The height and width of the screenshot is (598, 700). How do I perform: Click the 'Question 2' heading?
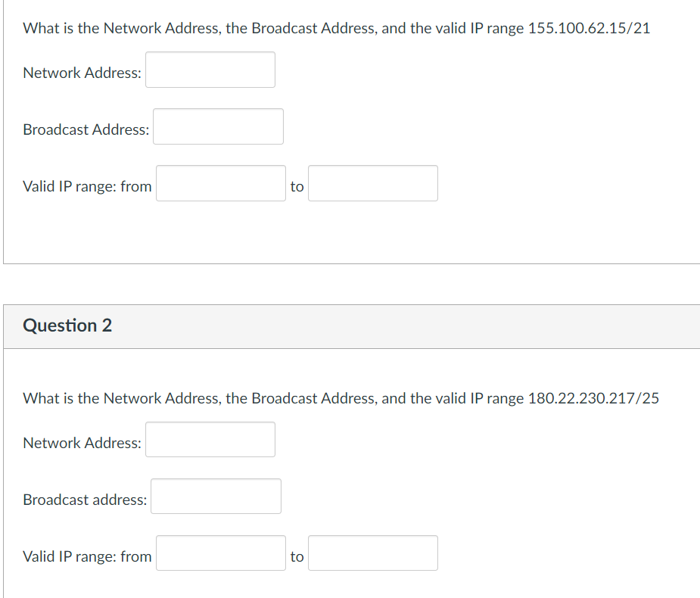(x=67, y=325)
